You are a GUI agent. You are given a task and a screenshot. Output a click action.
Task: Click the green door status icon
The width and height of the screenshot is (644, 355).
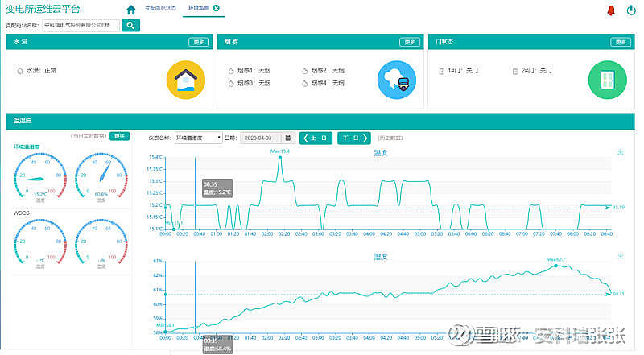tap(608, 80)
